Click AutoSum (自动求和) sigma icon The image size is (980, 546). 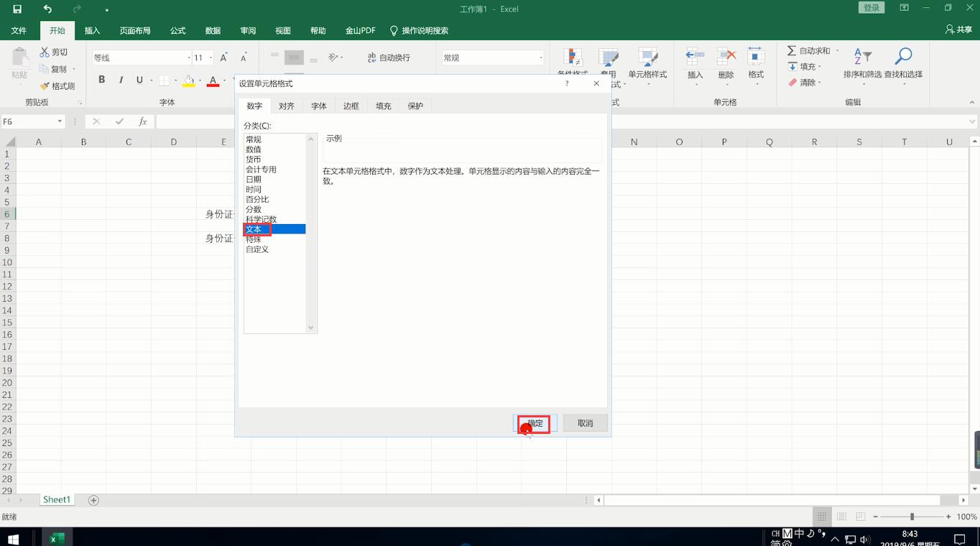coord(792,50)
